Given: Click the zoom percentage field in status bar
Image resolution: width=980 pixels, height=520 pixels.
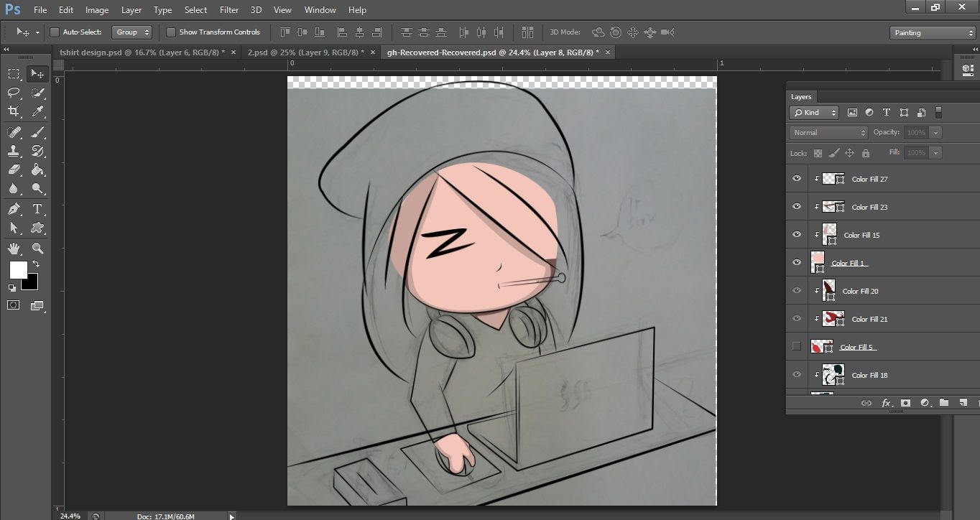Looking at the screenshot, I should (70, 516).
